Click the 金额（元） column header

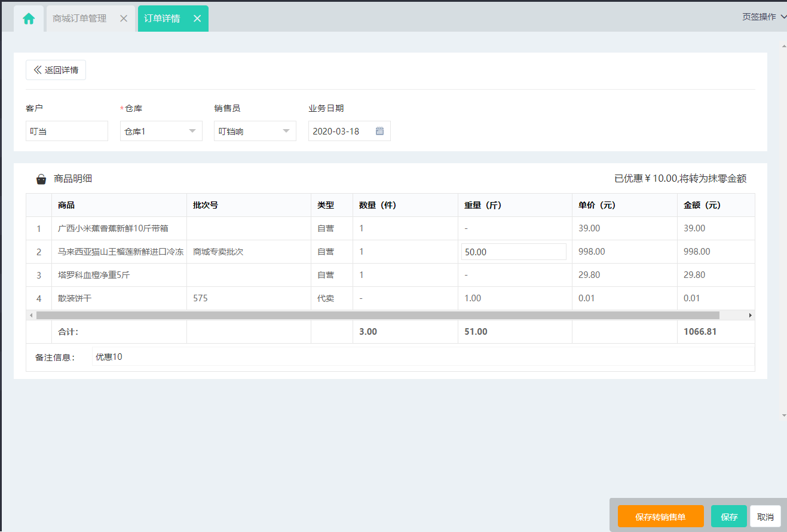tap(716, 205)
